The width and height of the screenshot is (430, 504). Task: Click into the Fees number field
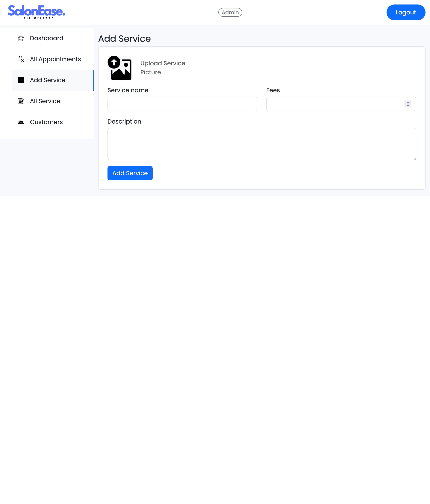335,104
